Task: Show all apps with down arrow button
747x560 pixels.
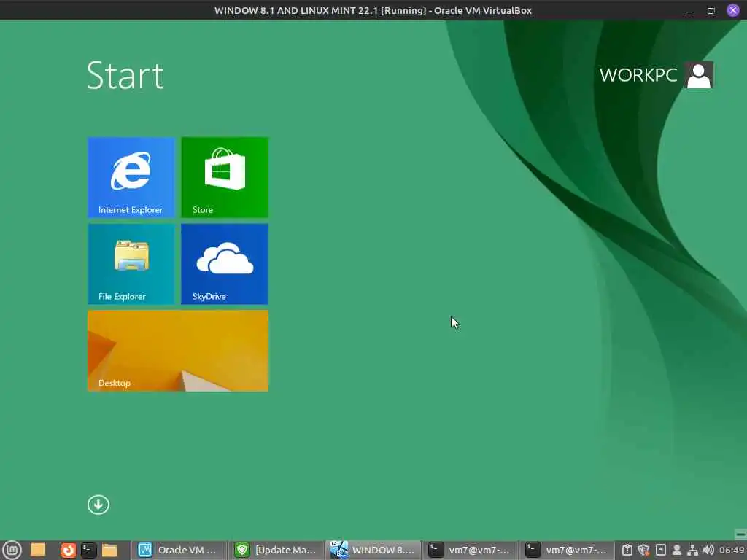Action: click(98, 505)
